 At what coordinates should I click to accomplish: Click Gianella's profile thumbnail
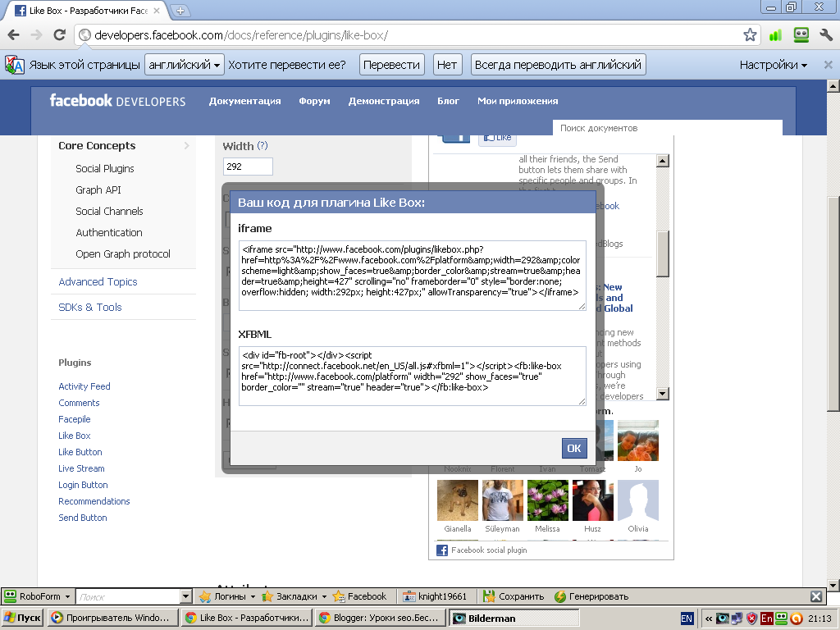pos(458,500)
